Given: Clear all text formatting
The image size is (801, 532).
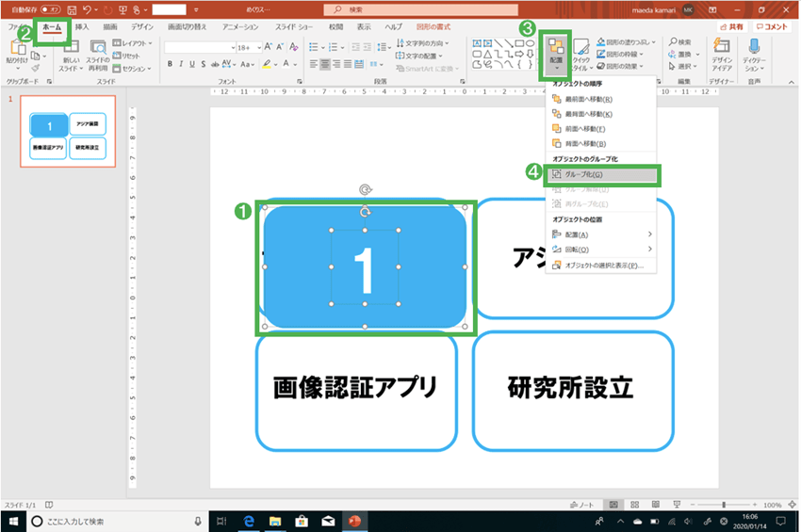Looking at the screenshot, I should tap(294, 47).
